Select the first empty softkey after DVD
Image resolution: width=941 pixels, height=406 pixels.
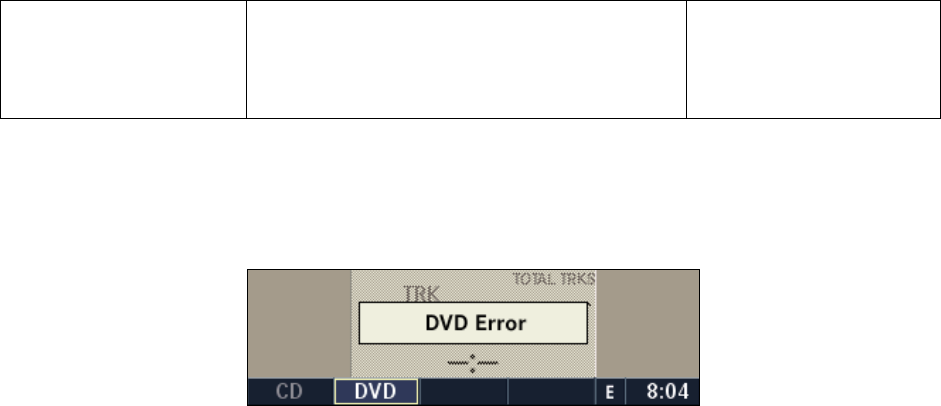pos(463,392)
